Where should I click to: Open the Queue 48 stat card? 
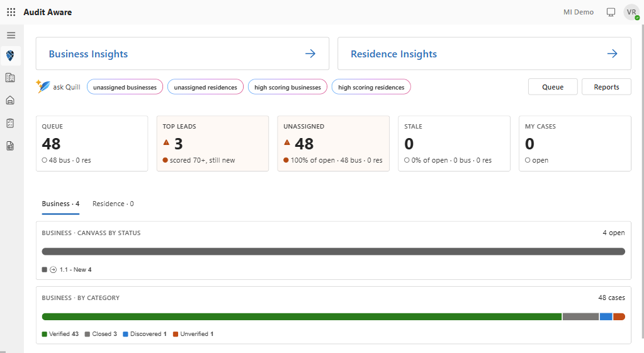coord(92,143)
